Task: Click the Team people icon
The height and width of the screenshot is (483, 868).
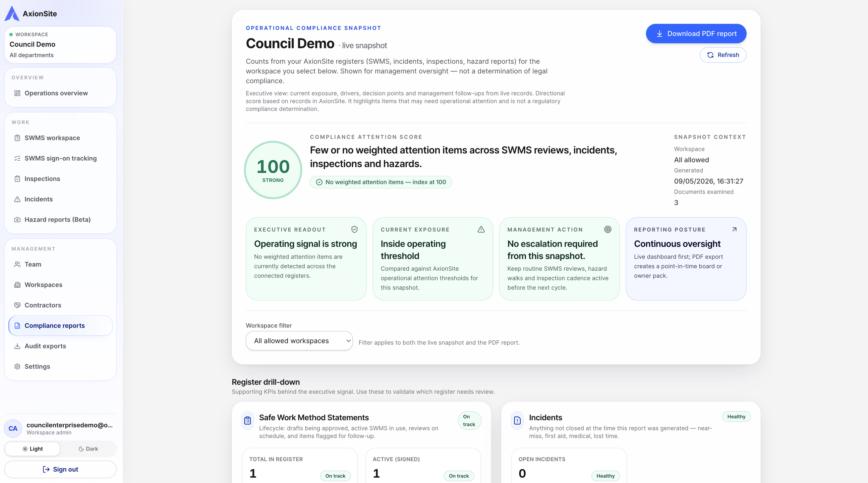Action: click(17, 264)
